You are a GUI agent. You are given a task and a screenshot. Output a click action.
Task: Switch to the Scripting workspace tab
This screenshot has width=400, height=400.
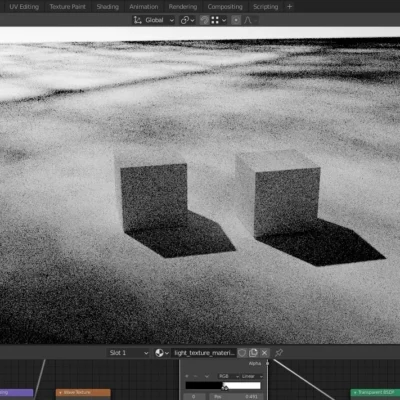click(x=265, y=7)
